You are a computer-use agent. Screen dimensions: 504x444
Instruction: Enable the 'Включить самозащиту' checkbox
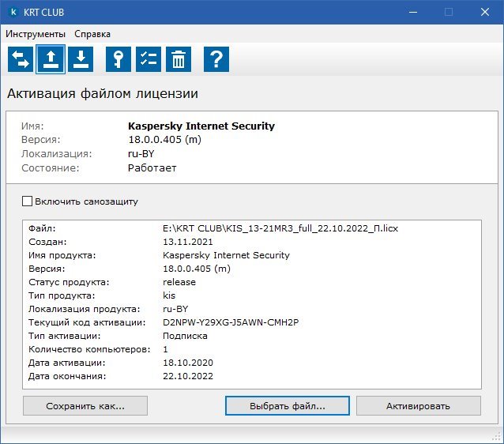(x=27, y=201)
